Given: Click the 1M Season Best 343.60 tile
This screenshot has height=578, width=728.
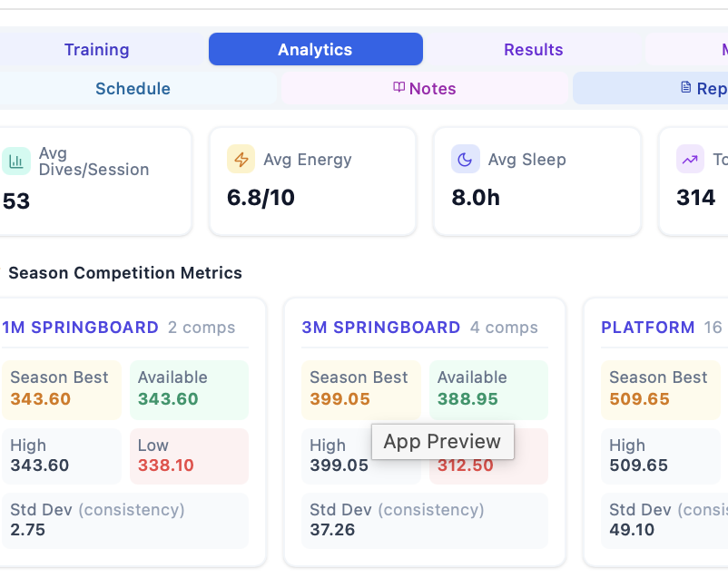Looking at the screenshot, I should click(x=62, y=390).
